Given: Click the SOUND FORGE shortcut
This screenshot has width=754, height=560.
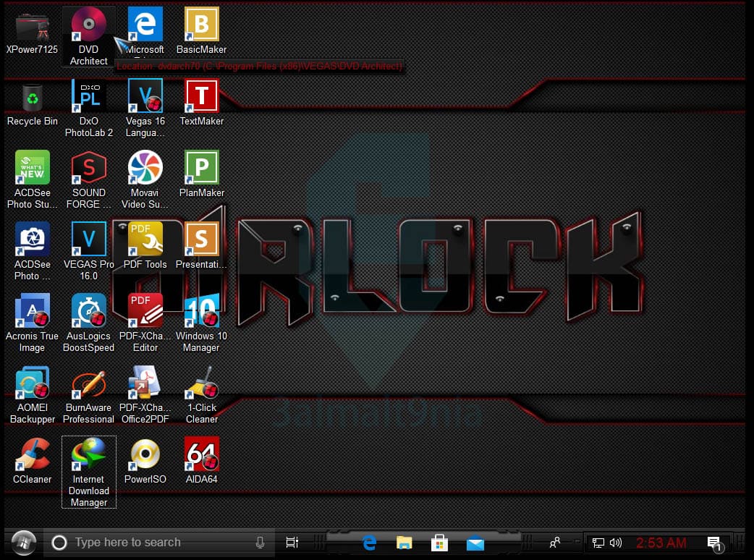Looking at the screenshot, I should (x=89, y=179).
